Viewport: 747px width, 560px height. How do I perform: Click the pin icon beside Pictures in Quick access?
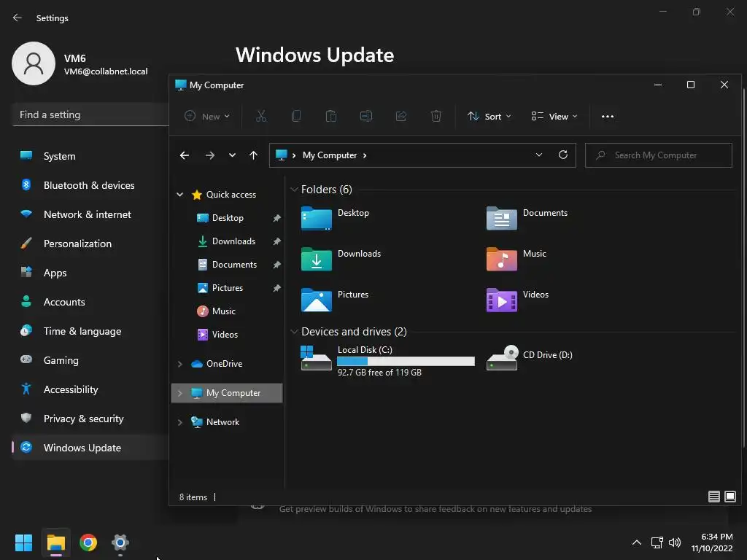[276, 288]
